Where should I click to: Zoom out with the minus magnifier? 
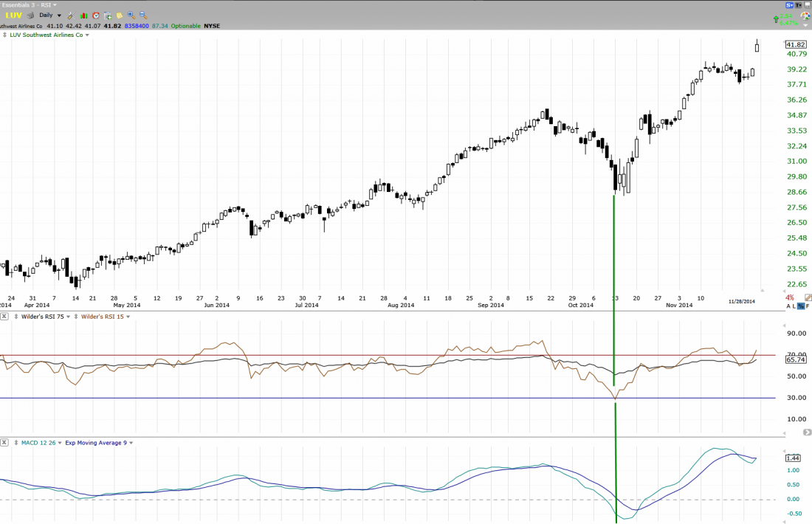point(142,15)
